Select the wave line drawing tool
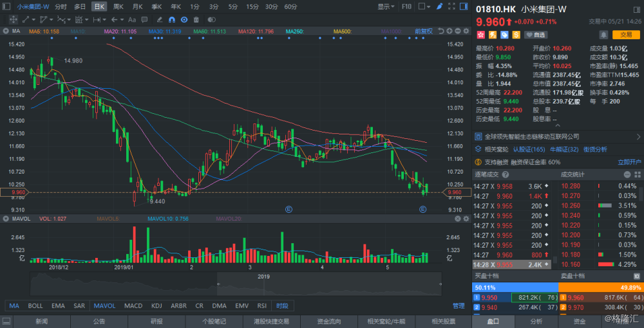 tap(62, 19)
